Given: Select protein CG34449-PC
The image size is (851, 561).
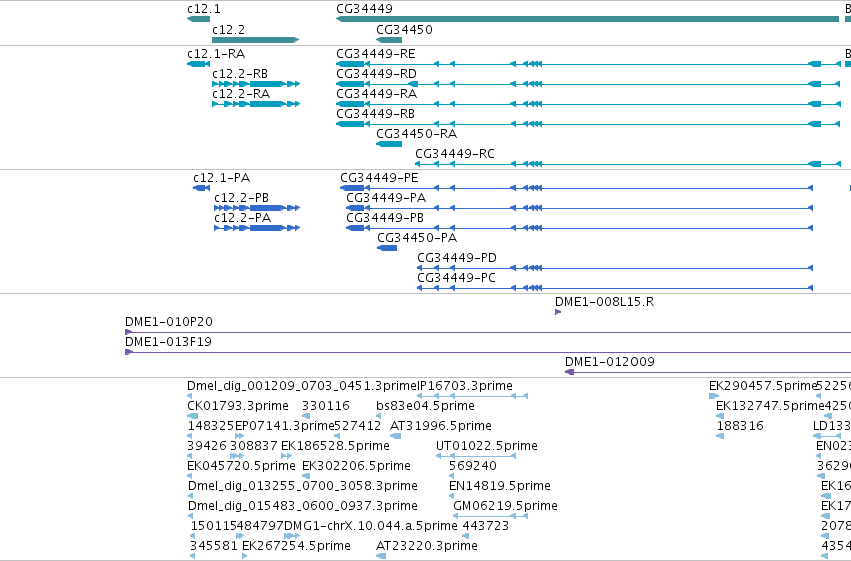Looking at the screenshot, I should pyautogui.click(x=615, y=288).
